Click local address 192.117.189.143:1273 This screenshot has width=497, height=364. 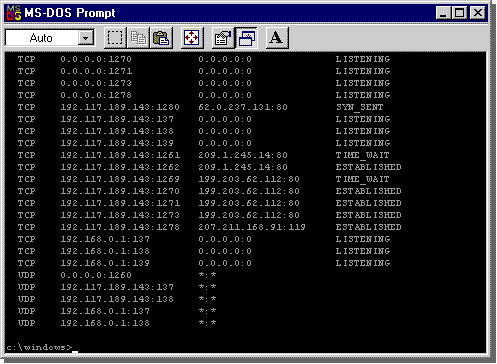click(120, 215)
